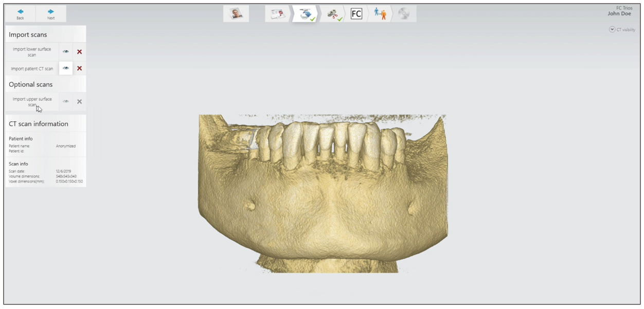This screenshot has height=309, width=644.
Task: Expand the CT visibility panel
Action: coord(611,30)
